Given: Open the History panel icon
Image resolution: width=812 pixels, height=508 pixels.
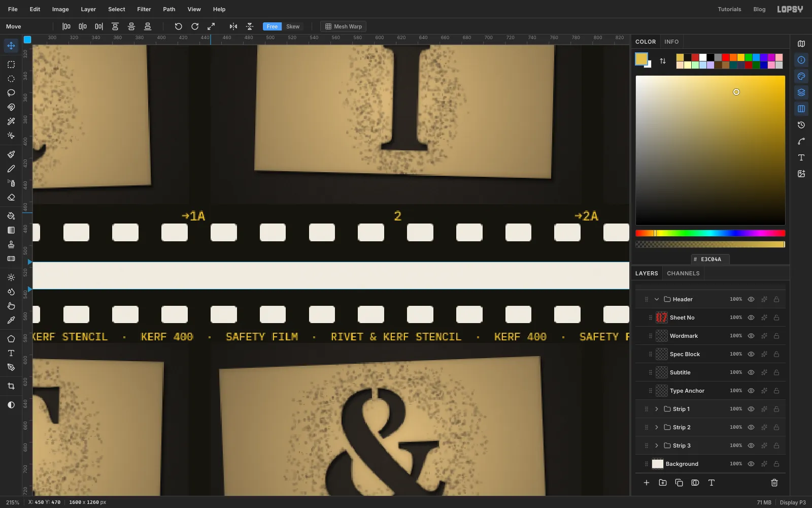Looking at the screenshot, I should 801,125.
